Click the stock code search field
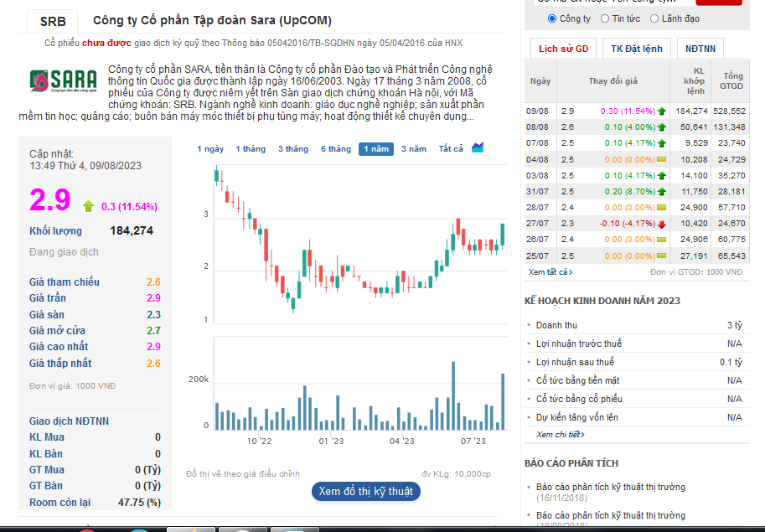This screenshot has width=765, height=532. pos(613,2)
